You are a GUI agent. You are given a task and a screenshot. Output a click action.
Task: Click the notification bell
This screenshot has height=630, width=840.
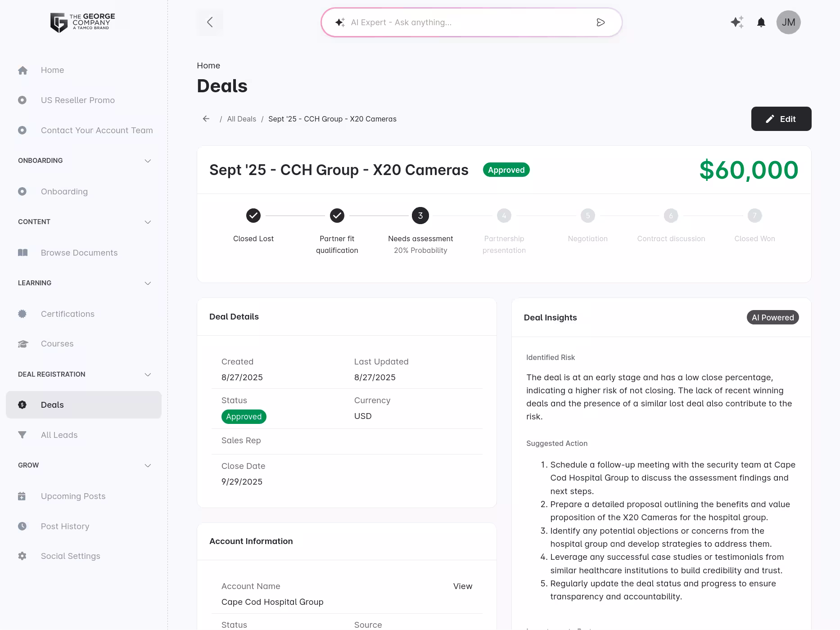point(761,22)
